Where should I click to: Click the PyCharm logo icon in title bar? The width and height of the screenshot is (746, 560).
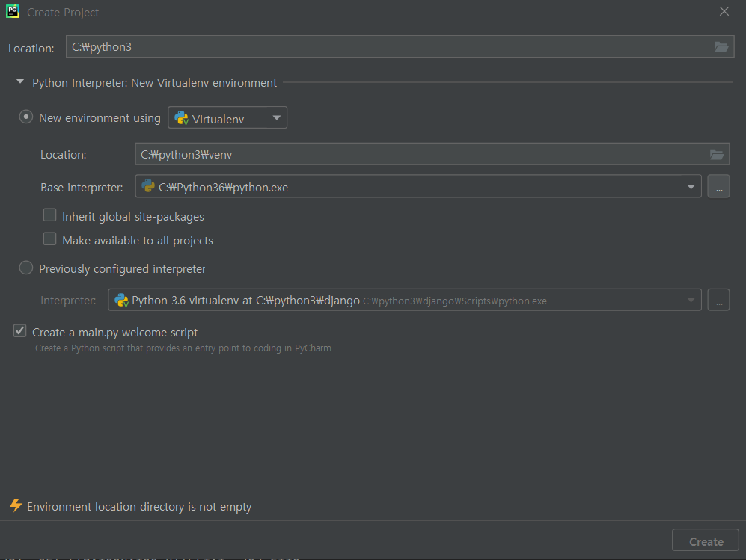pos(13,11)
